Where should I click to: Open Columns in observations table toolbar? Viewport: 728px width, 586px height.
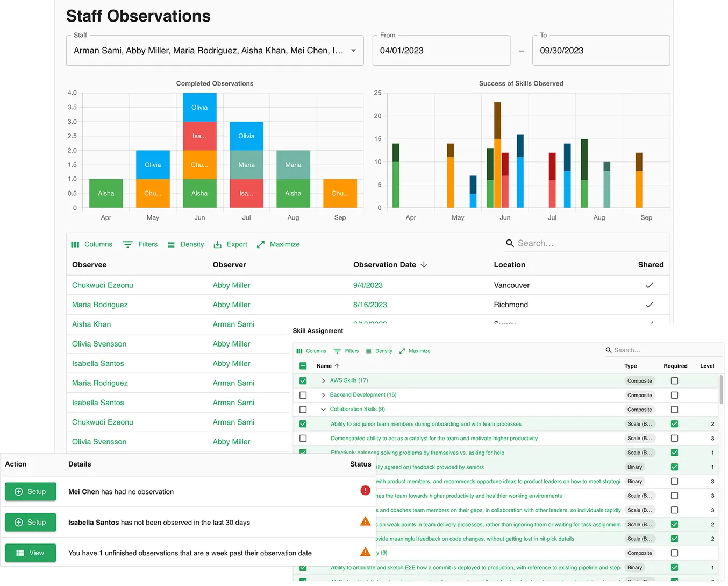click(91, 244)
